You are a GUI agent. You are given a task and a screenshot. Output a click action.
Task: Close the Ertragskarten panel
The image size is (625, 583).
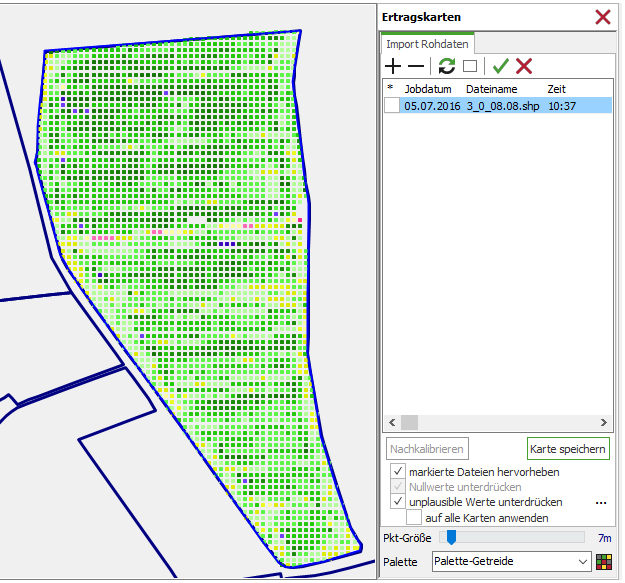(x=603, y=17)
